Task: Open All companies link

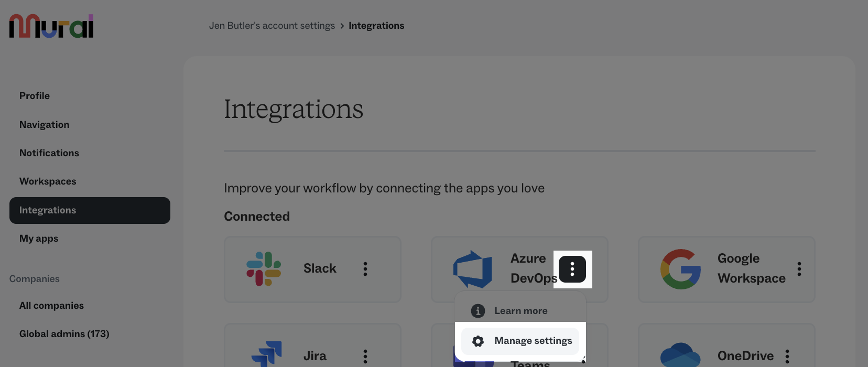Action: [x=51, y=306]
